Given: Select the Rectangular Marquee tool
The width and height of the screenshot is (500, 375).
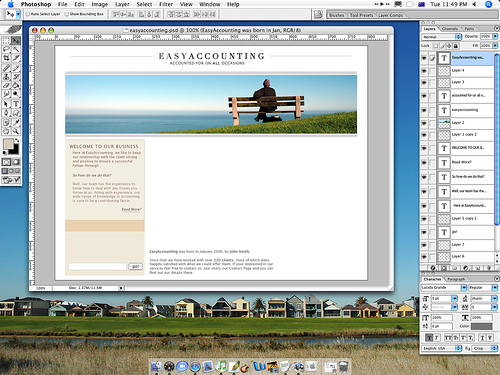Looking at the screenshot, I should (6, 41).
